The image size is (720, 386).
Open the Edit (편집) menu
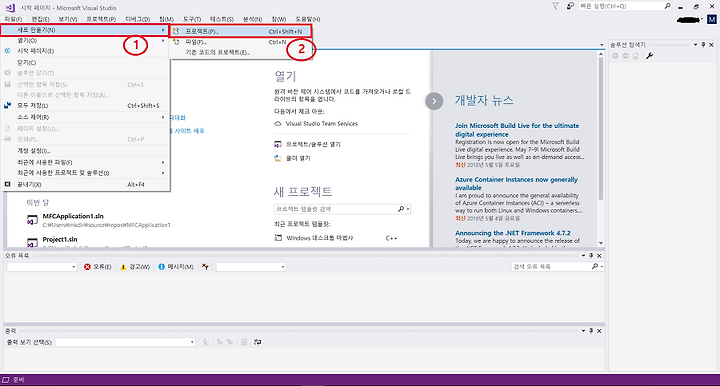point(40,19)
